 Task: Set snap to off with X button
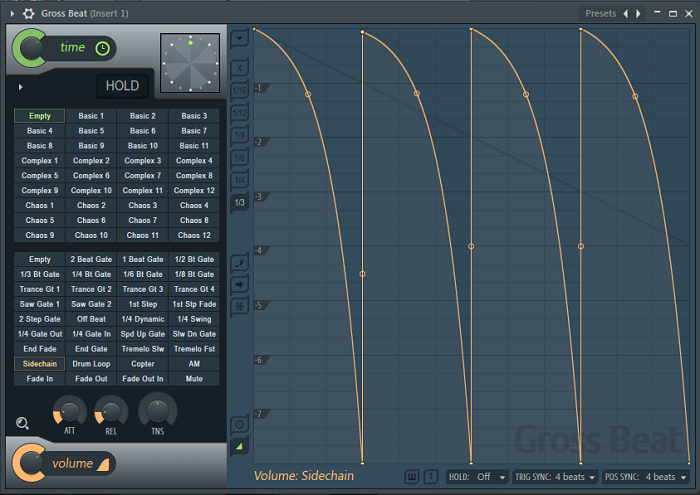click(240, 68)
